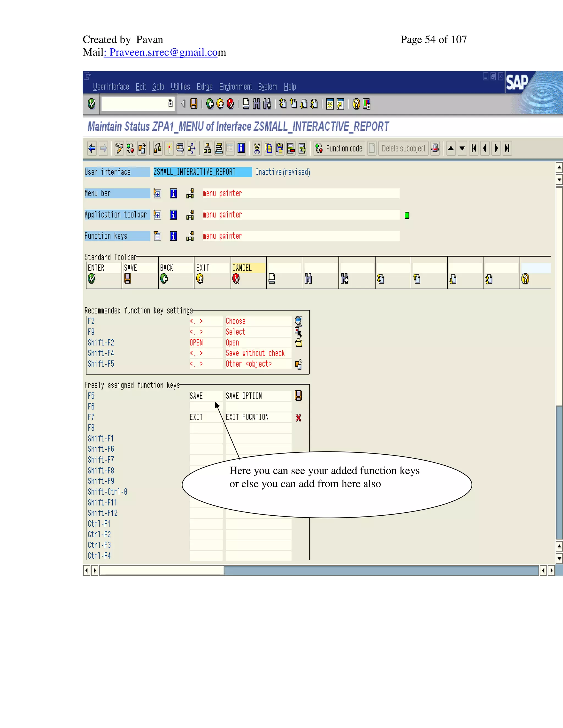This screenshot has width=563, height=728.
Task: Collapse the command field using the left triangle
Action: (183, 104)
